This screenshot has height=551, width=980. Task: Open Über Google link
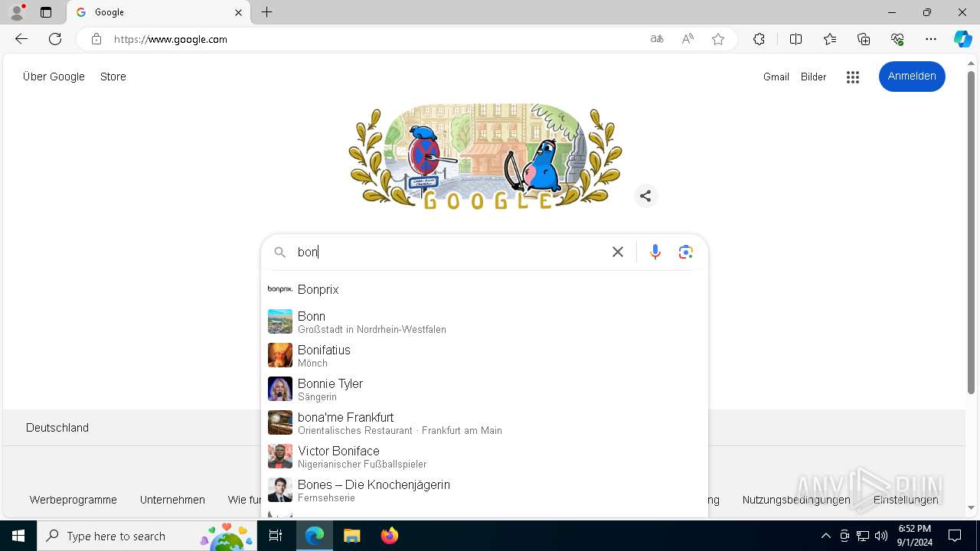pos(54,77)
